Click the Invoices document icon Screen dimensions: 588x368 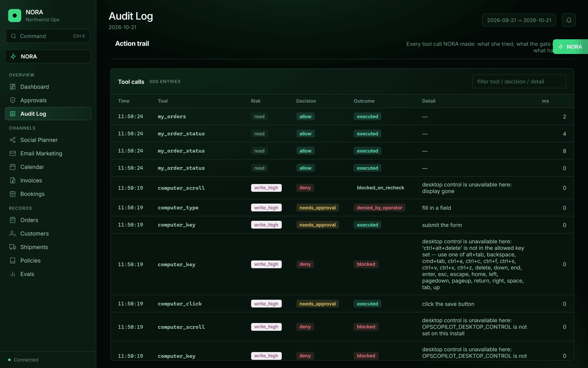point(13,180)
